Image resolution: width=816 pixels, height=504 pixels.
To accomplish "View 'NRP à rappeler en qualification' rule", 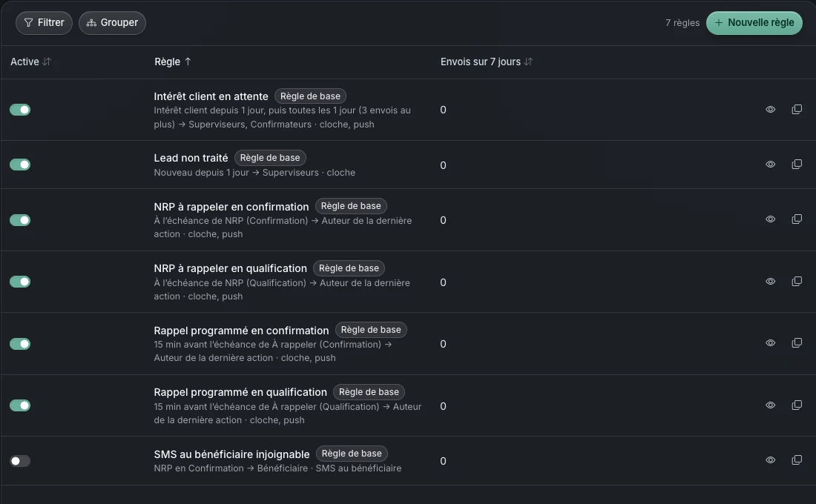I will pos(770,282).
